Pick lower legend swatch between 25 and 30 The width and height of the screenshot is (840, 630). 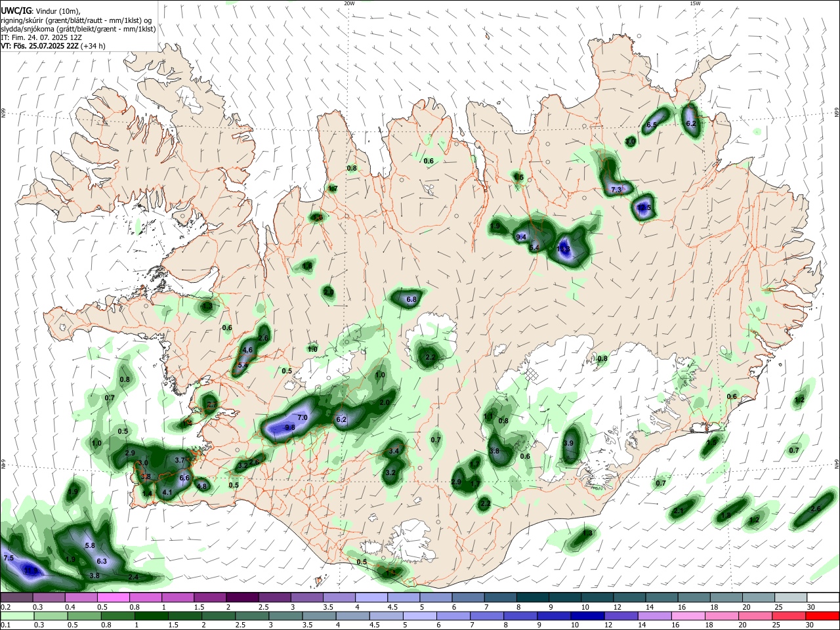point(789,616)
